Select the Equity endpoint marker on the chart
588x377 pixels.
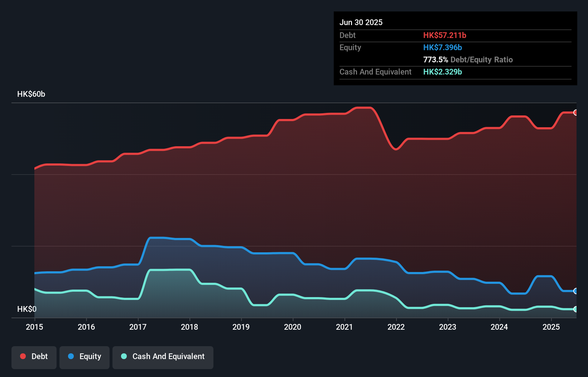click(x=575, y=291)
